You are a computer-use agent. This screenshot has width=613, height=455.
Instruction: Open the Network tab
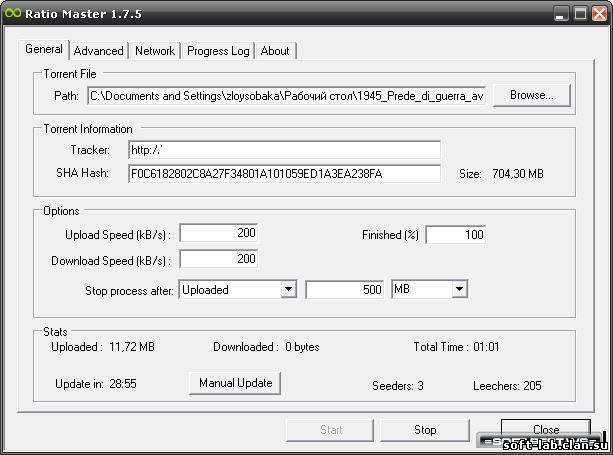pyautogui.click(x=155, y=51)
